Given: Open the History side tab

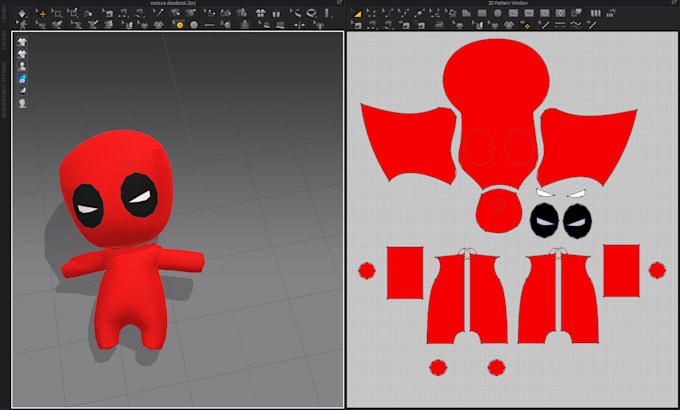Looking at the screenshot, I should coord(3,40).
